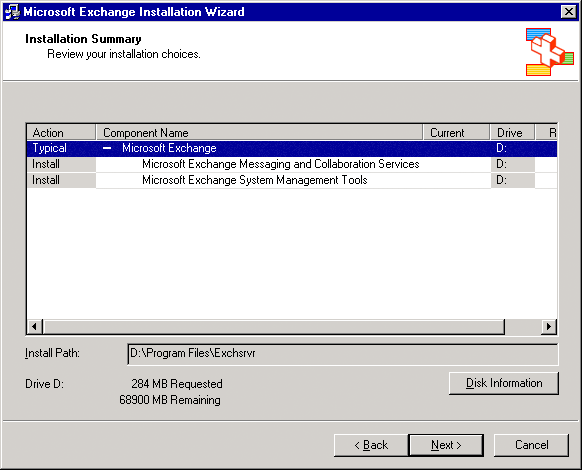Screen dimensions: 582x470
Task: Proceed with the Next button
Action: click(446, 445)
